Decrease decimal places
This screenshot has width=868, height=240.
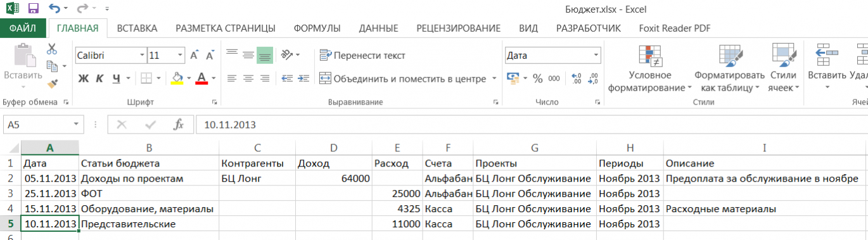(x=594, y=78)
